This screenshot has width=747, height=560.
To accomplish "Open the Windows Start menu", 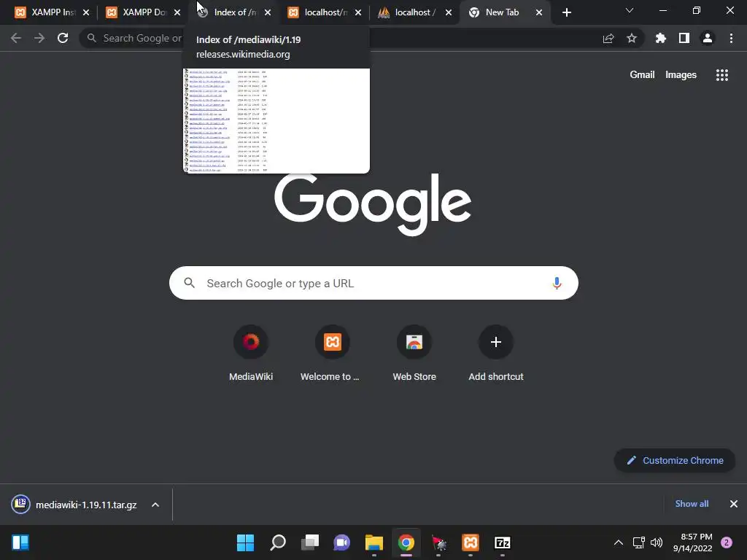I will click(245, 542).
